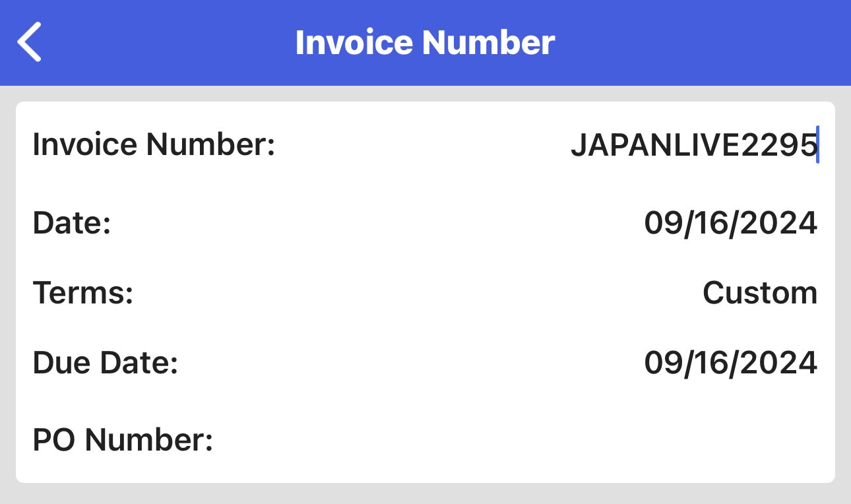Image resolution: width=851 pixels, height=504 pixels.
Task: Click the Invoice Number field value JAPANLIVE2295
Action: coord(693,144)
